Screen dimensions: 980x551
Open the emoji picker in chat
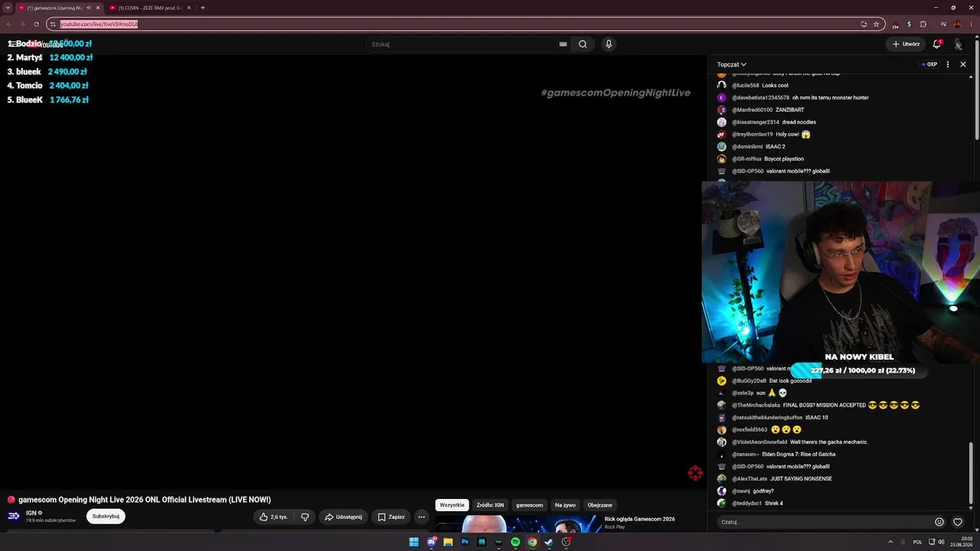click(x=939, y=522)
